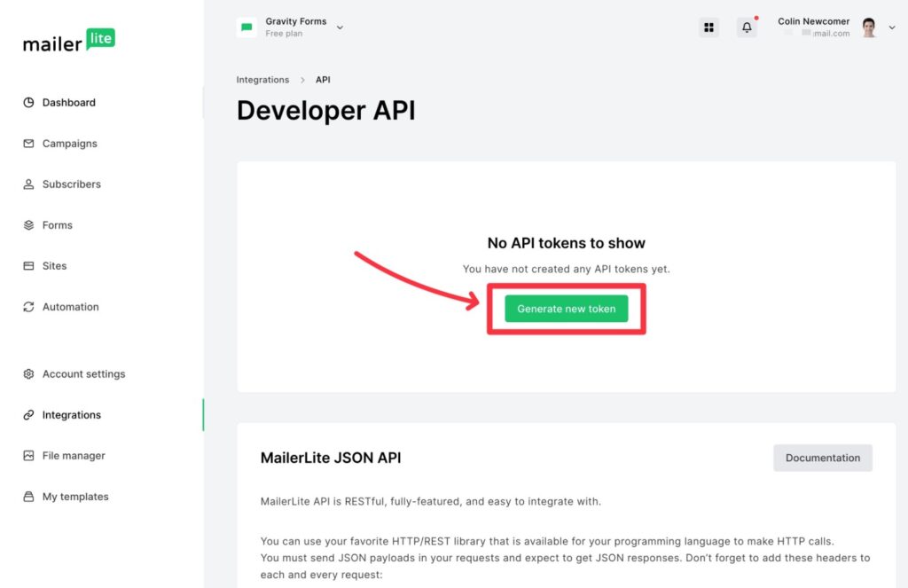Click 'You have not created any API tokens yet'

coord(567,270)
